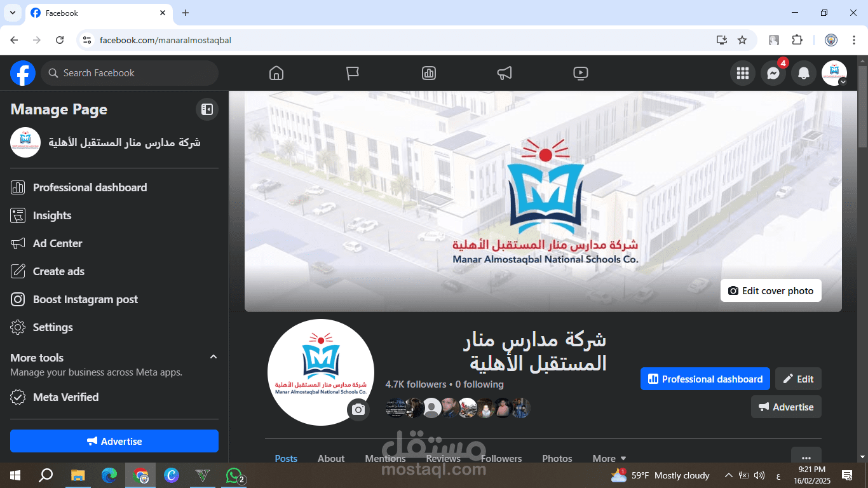The image size is (868, 488).
Task: Open the Photos tab
Action: pyautogui.click(x=557, y=458)
